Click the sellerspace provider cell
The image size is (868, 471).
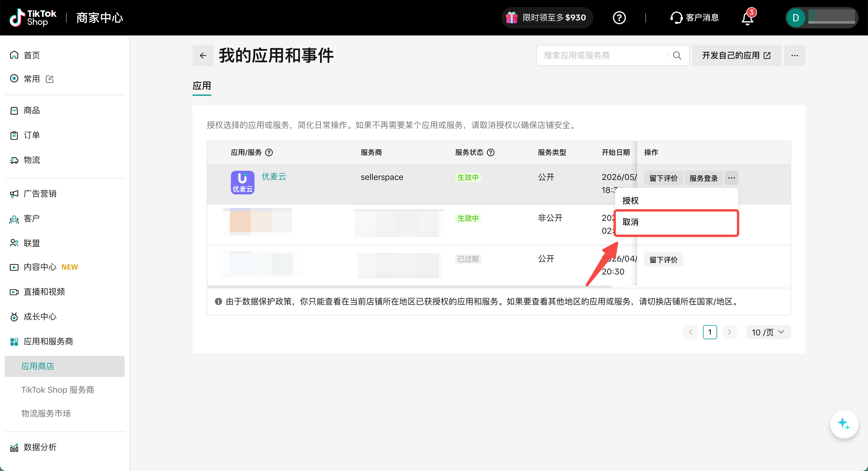pyautogui.click(x=382, y=177)
